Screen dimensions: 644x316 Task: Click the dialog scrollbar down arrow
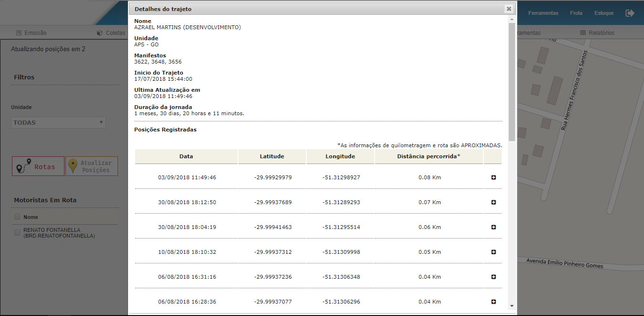[512, 305]
